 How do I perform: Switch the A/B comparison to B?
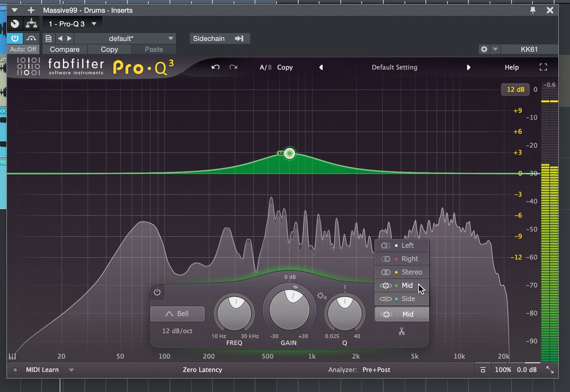click(x=270, y=67)
